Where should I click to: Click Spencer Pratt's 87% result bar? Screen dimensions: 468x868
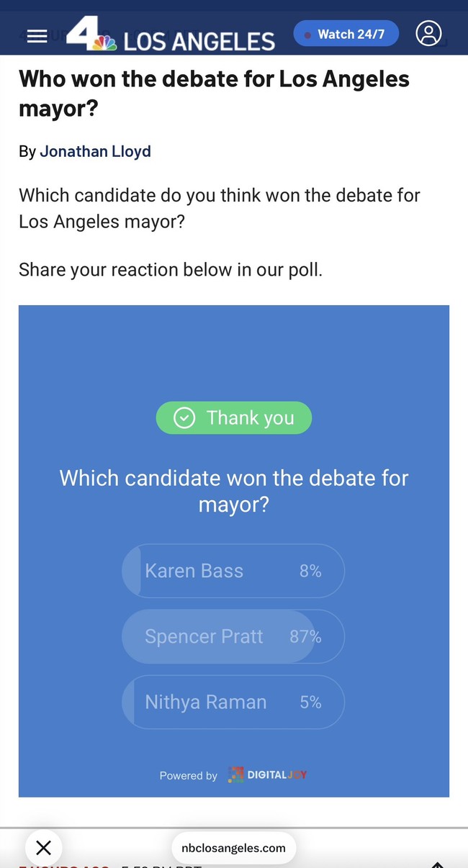coord(218,636)
